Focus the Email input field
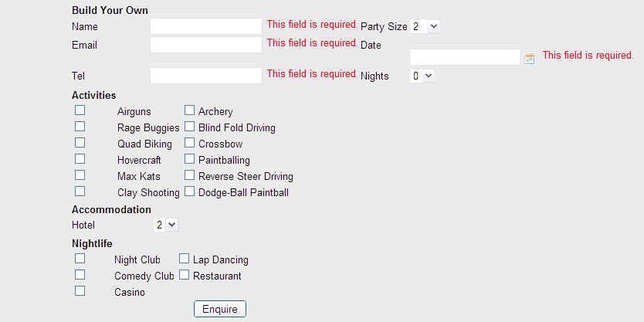The height and width of the screenshot is (322, 644). [x=206, y=45]
